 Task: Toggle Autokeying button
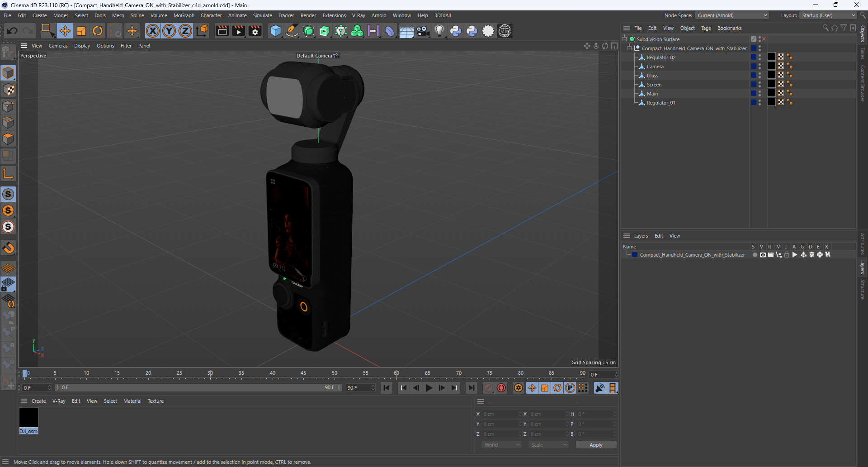(501, 388)
